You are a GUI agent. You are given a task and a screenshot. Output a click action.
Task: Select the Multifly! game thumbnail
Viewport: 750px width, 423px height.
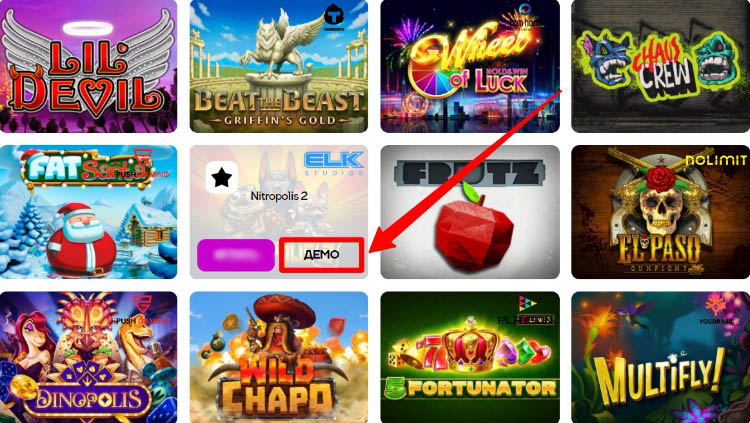(661, 357)
